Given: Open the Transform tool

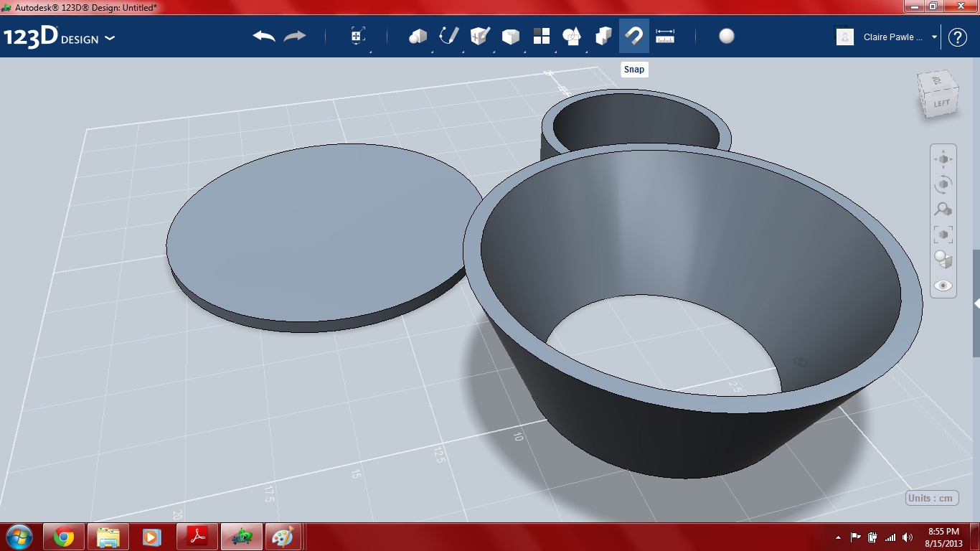Looking at the screenshot, I should coord(358,36).
